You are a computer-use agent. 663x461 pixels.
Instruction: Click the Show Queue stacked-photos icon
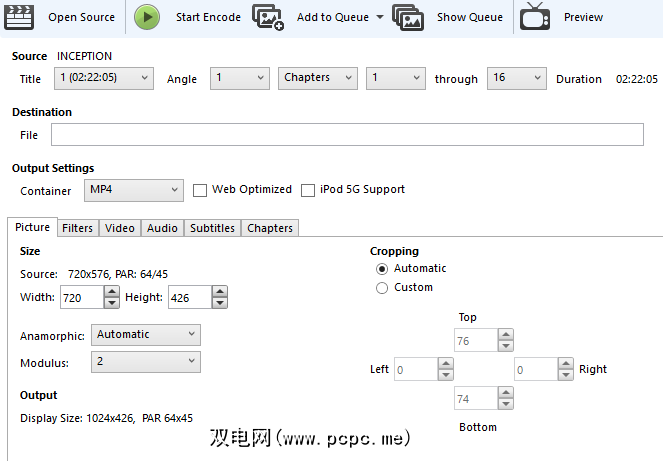[x=408, y=17]
